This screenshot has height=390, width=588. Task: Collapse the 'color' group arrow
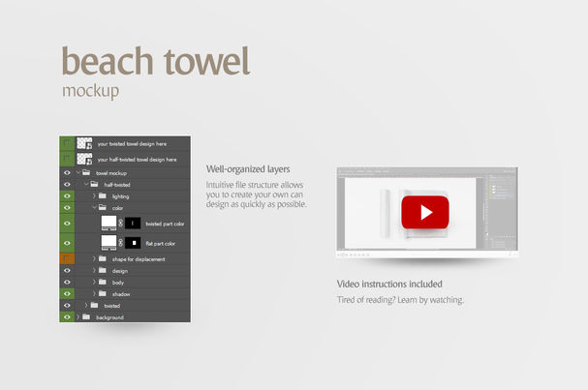94,207
